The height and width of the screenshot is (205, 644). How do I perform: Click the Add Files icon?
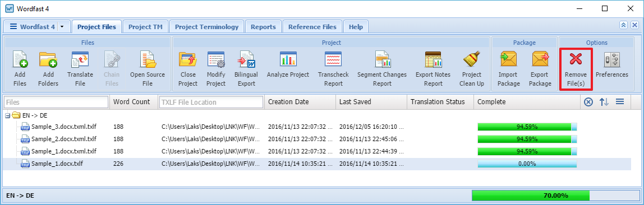(x=20, y=59)
